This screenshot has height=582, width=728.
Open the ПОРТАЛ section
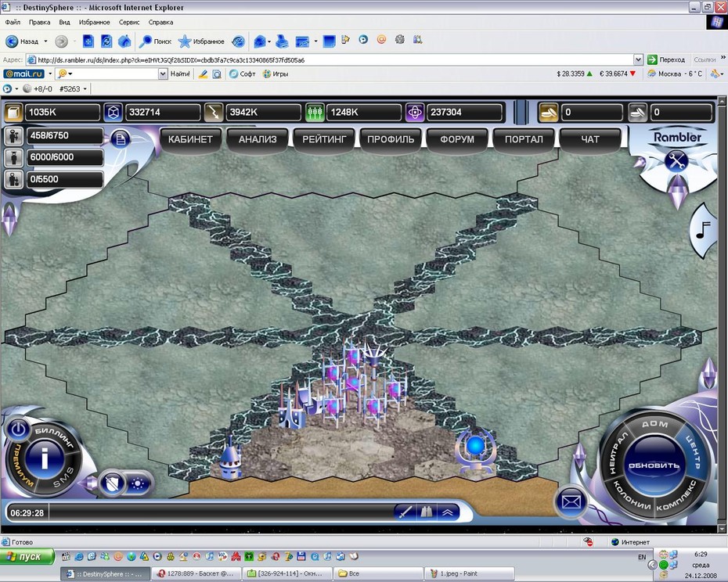[x=524, y=139]
